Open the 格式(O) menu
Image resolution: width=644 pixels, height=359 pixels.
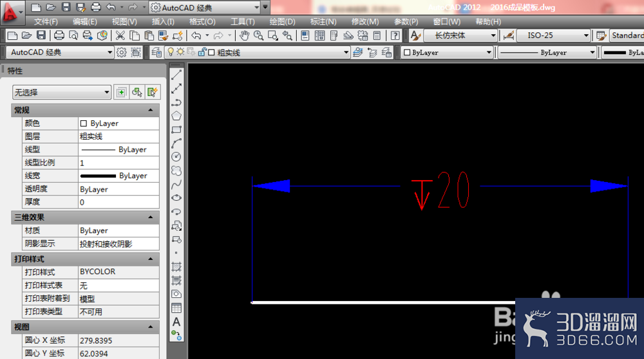(x=202, y=22)
